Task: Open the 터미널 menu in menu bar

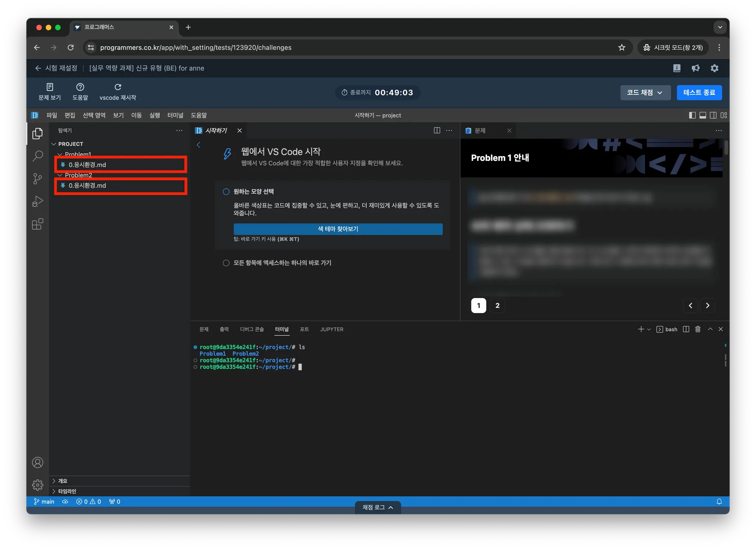Action: 175,115
